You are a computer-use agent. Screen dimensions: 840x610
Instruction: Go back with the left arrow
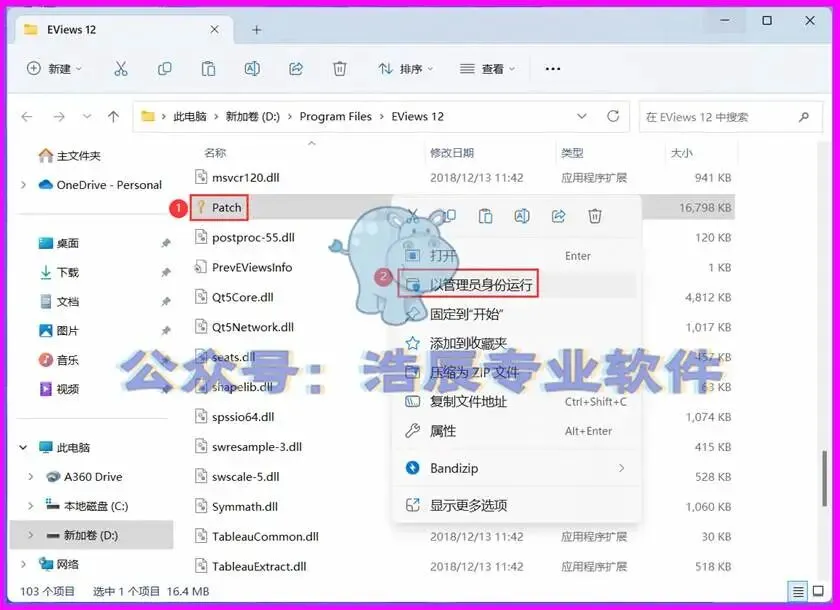[x=27, y=116]
